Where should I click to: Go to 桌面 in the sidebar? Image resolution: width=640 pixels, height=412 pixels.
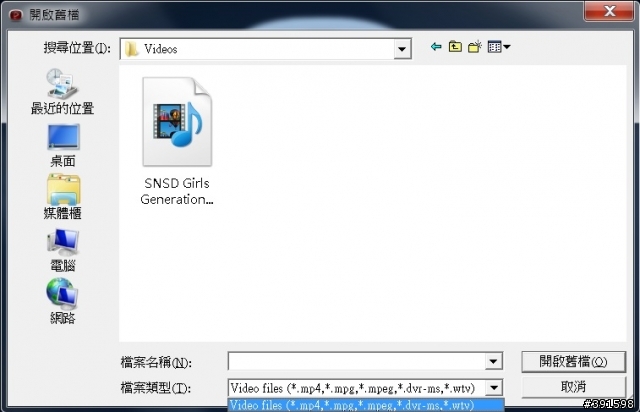click(x=62, y=145)
